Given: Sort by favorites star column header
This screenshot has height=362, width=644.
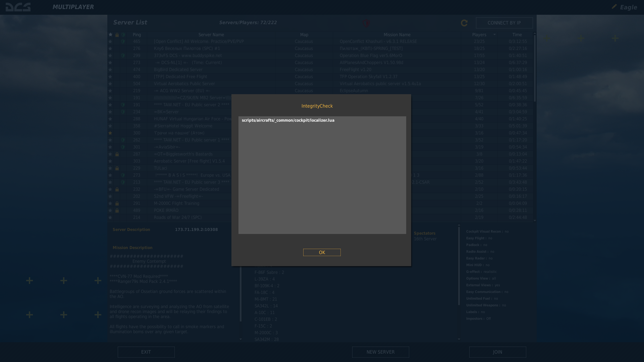Looking at the screenshot, I should [x=110, y=35].
